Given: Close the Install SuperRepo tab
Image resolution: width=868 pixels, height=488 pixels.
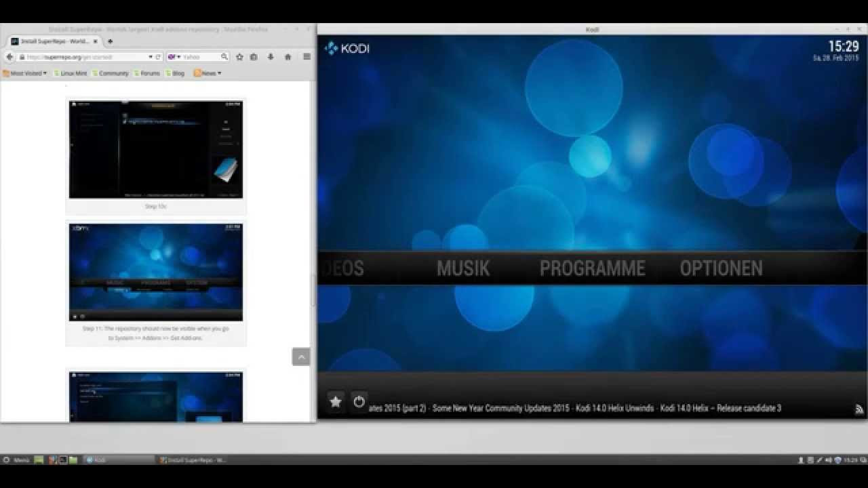Looking at the screenshot, I should [95, 41].
